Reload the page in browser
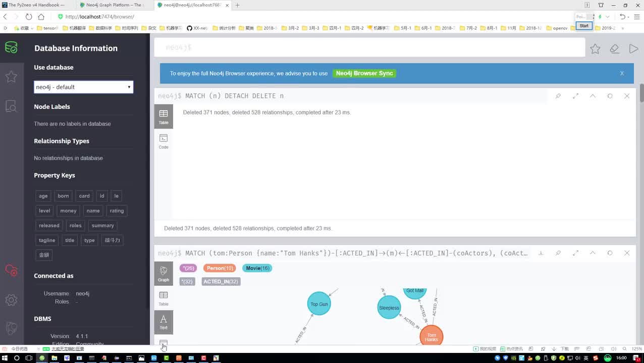This screenshot has height=363, width=644. point(29,17)
